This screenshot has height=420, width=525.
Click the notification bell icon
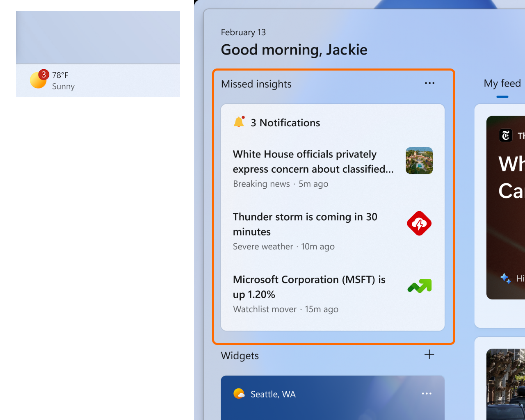pyautogui.click(x=239, y=122)
